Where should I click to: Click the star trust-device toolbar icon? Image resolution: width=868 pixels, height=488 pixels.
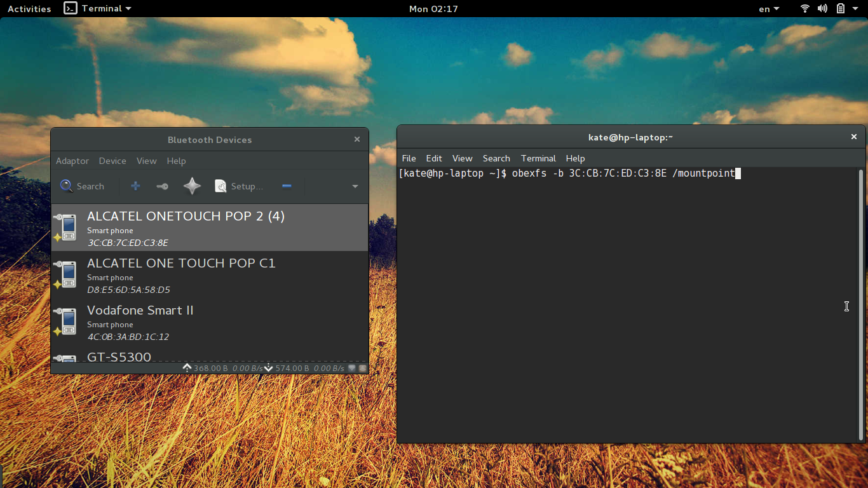192,186
